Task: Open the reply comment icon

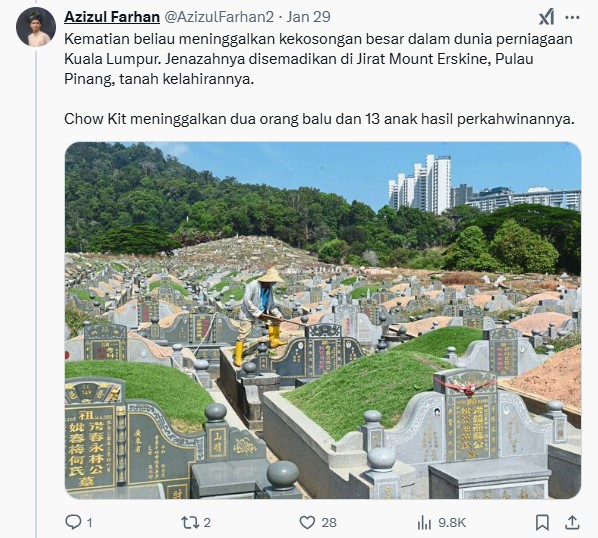Action: click(72, 522)
